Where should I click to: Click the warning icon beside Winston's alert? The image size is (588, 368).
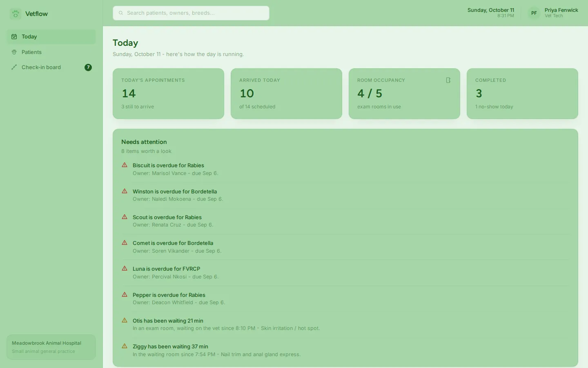125,191
